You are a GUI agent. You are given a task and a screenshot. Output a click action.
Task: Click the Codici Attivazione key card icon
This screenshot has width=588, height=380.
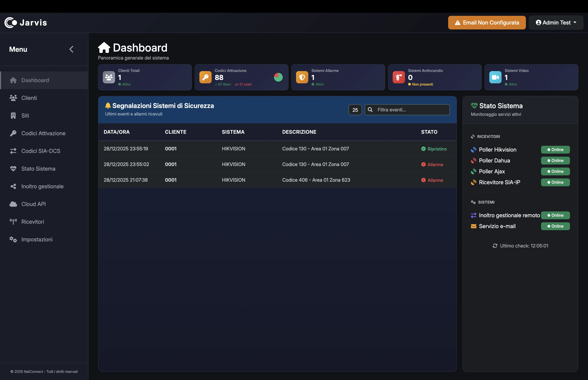(205, 77)
